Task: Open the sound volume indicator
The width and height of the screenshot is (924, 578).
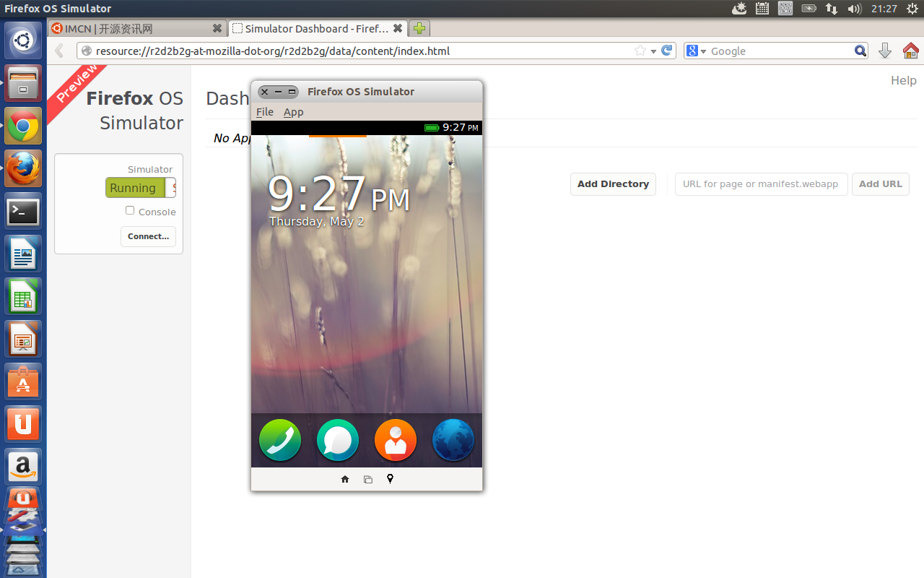Action: [x=855, y=9]
